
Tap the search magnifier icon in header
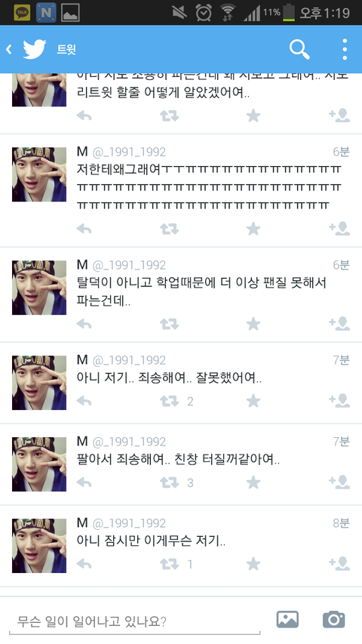(299, 49)
